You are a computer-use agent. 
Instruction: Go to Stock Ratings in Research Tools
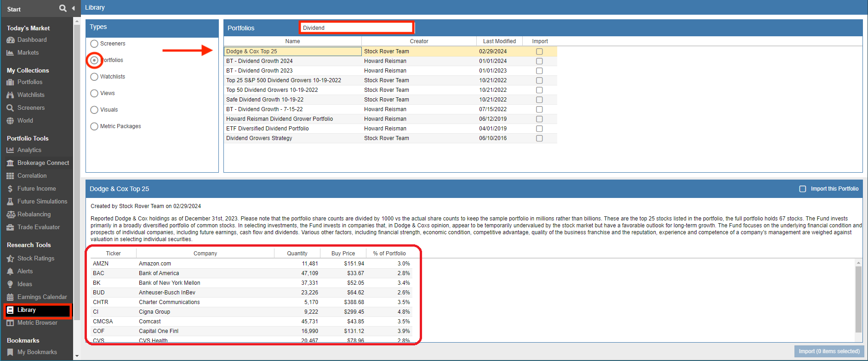36,259
